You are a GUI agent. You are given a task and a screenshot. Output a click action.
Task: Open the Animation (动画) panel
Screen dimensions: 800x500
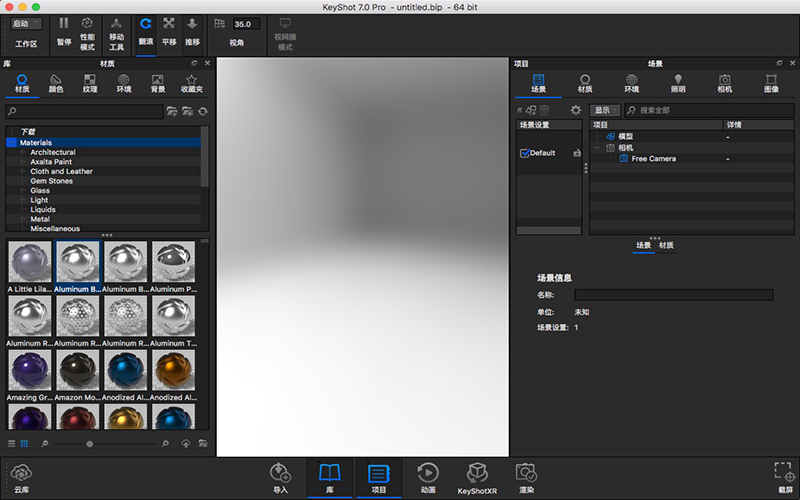(428, 478)
